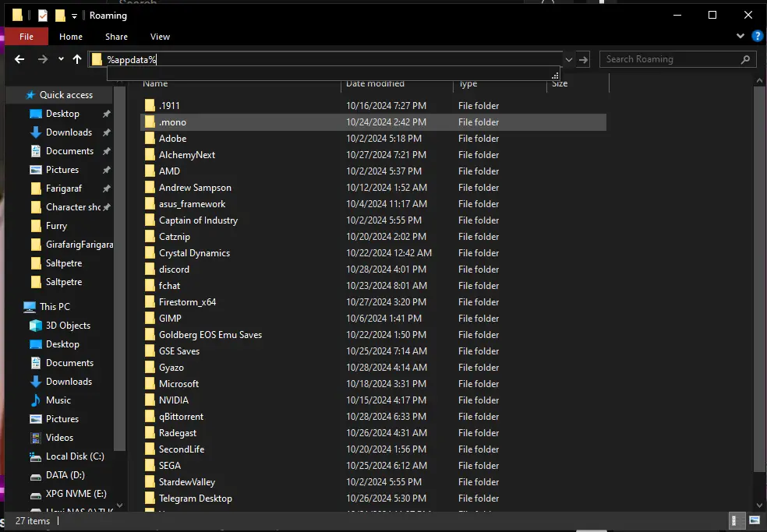The height and width of the screenshot is (532, 767).
Task: Open DATA (D:) drive
Action: [65, 475]
